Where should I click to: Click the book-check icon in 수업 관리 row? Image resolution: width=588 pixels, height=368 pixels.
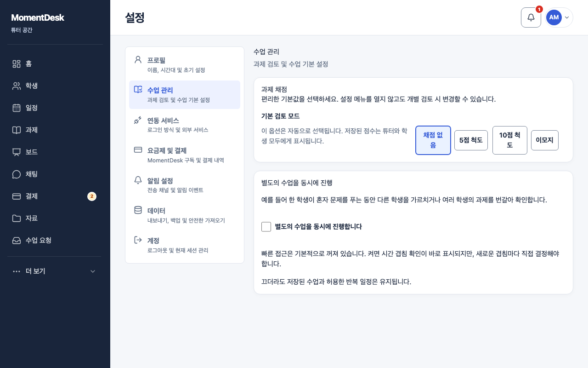138,90
